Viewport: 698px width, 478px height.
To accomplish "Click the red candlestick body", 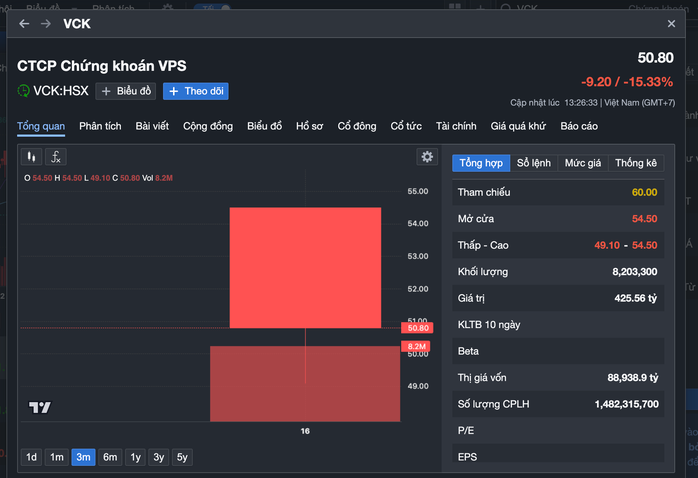I will pyautogui.click(x=305, y=267).
